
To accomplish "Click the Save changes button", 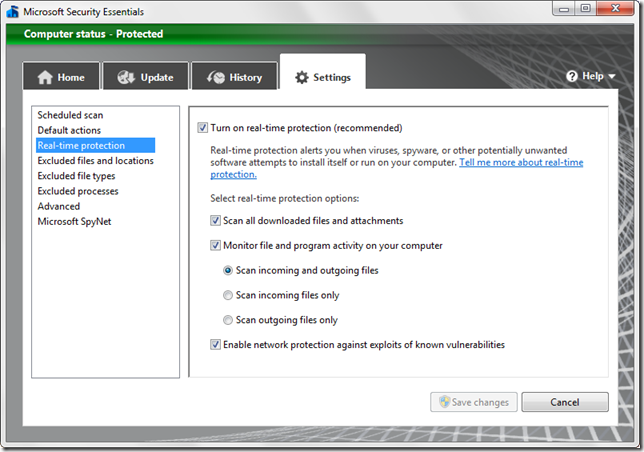I will (474, 402).
